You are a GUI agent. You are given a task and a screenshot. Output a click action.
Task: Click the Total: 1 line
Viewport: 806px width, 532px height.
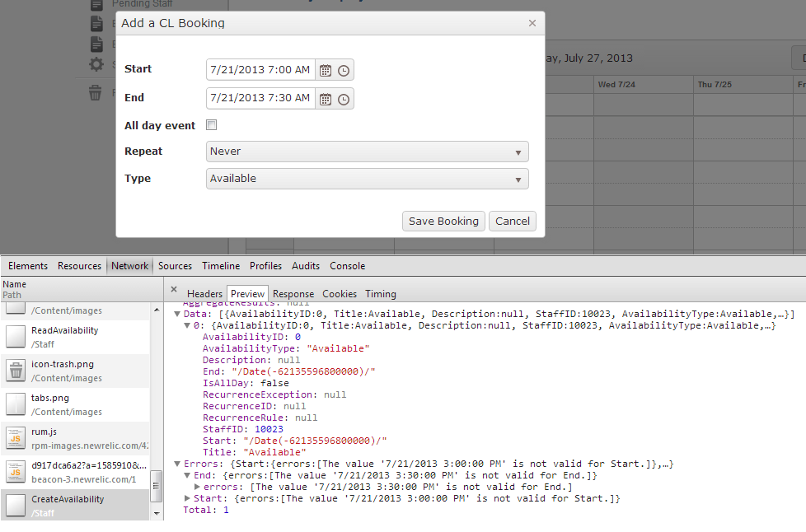point(206,510)
